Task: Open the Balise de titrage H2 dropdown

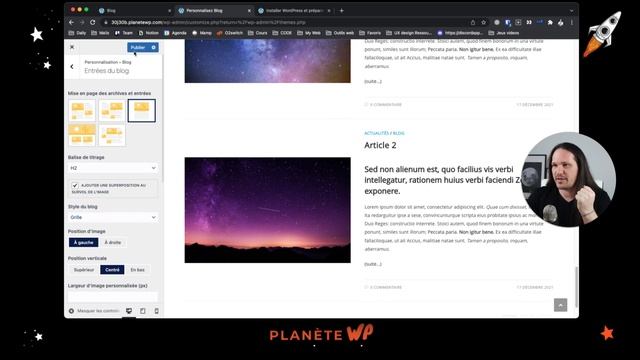Action: (113, 168)
